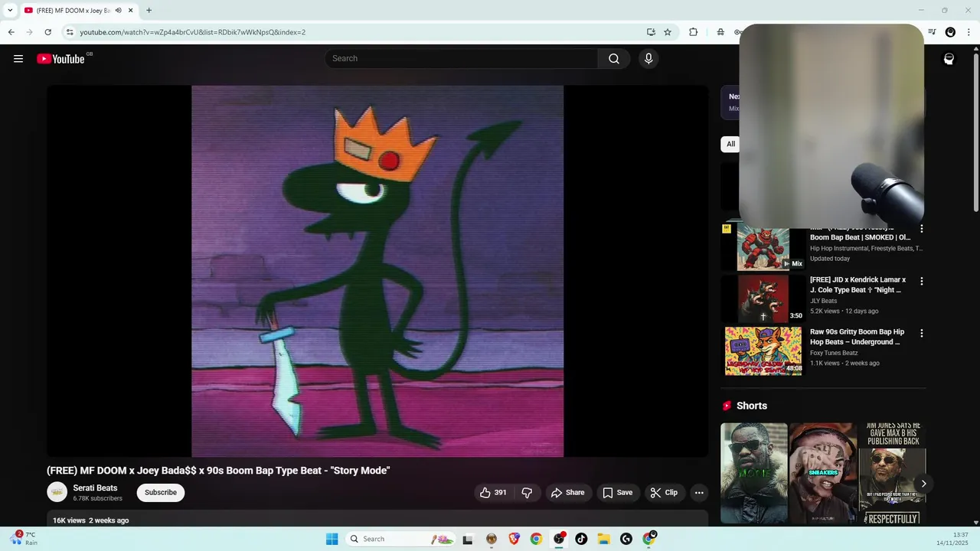Show next Shorts with the arrow
The height and width of the screenshot is (551, 980).
coord(923,484)
